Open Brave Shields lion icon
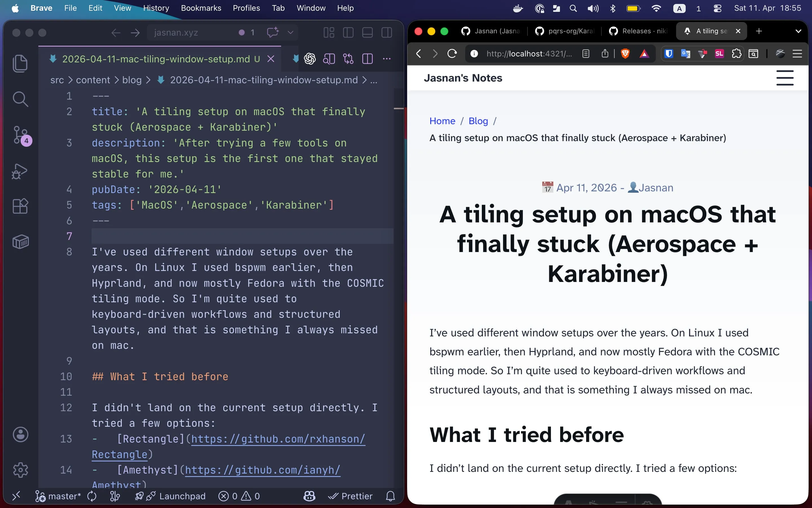This screenshot has width=812, height=508. click(625, 54)
